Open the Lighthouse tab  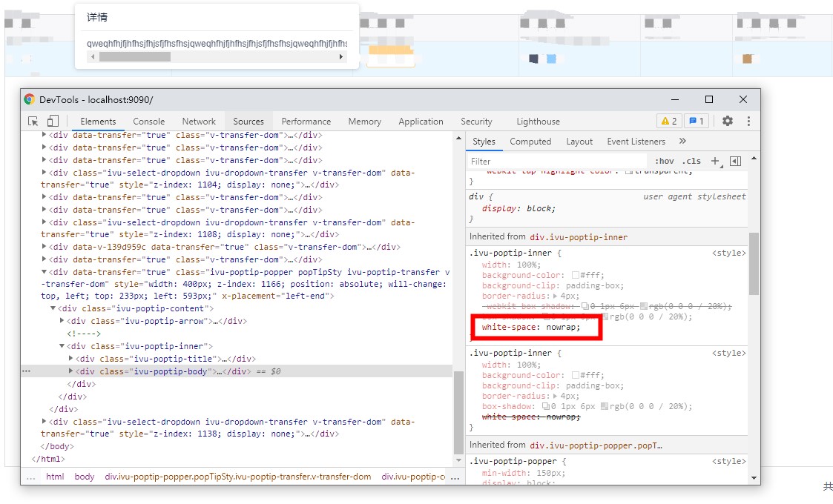tap(539, 121)
